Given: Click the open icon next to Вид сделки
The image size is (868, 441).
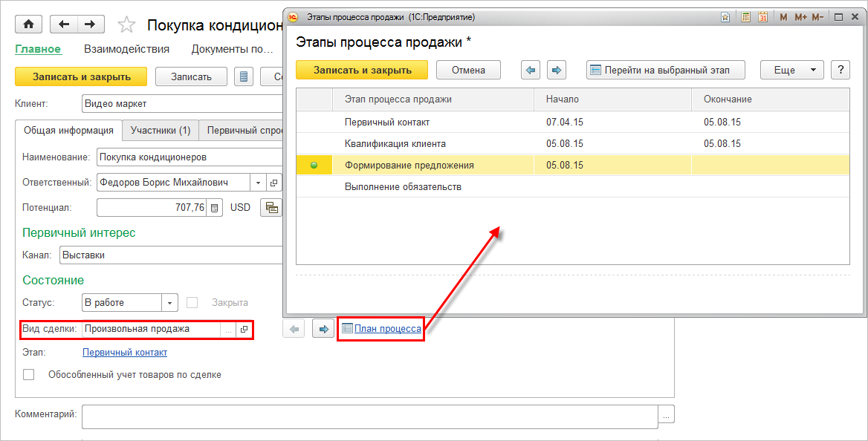Looking at the screenshot, I should coord(244,329).
